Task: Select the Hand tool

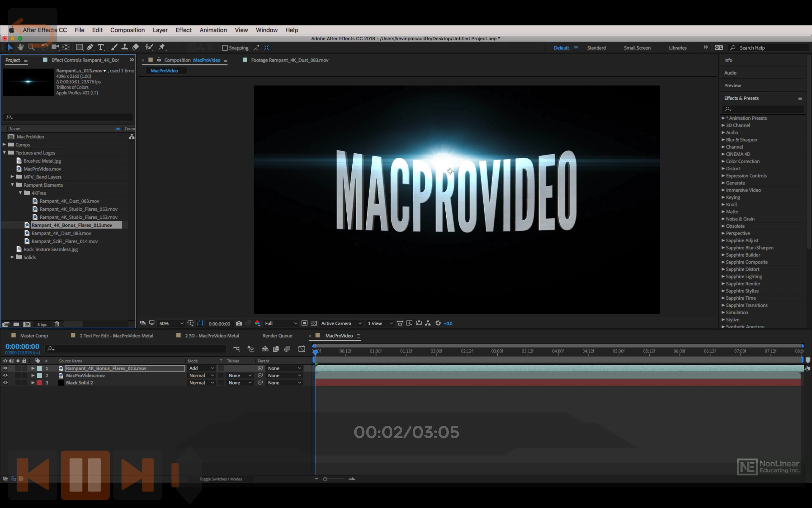Action: (x=21, y=47)
